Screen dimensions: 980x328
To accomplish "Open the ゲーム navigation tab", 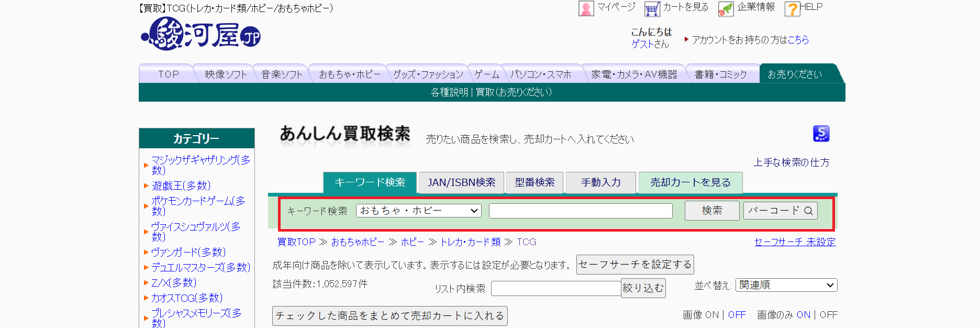I will pyautogui.click(x=487, y=74).
